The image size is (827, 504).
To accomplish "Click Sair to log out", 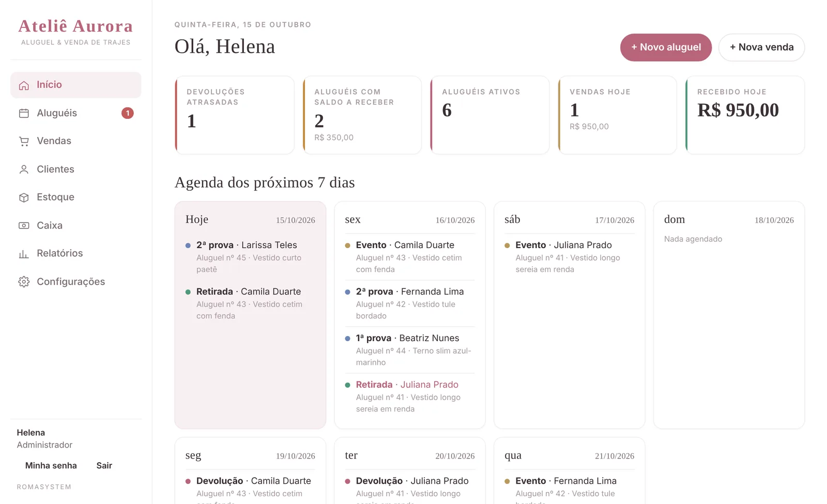I will 104,466.
